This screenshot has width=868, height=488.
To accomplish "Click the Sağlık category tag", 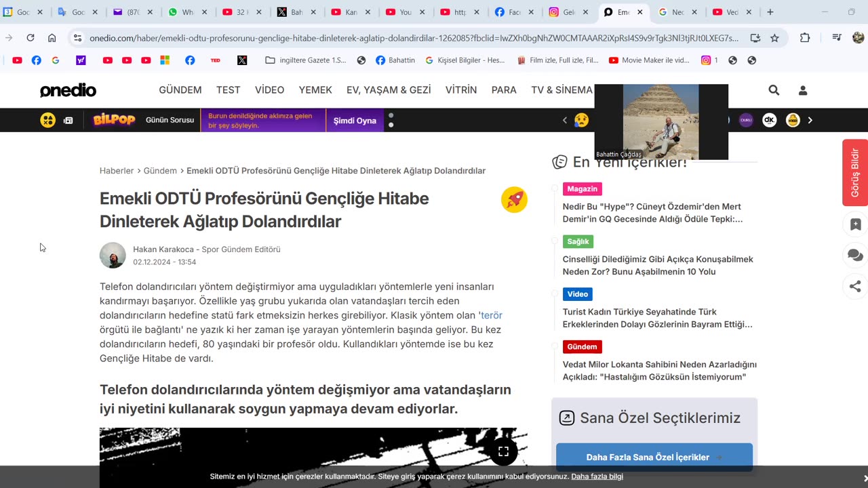I will coord(578,241).
